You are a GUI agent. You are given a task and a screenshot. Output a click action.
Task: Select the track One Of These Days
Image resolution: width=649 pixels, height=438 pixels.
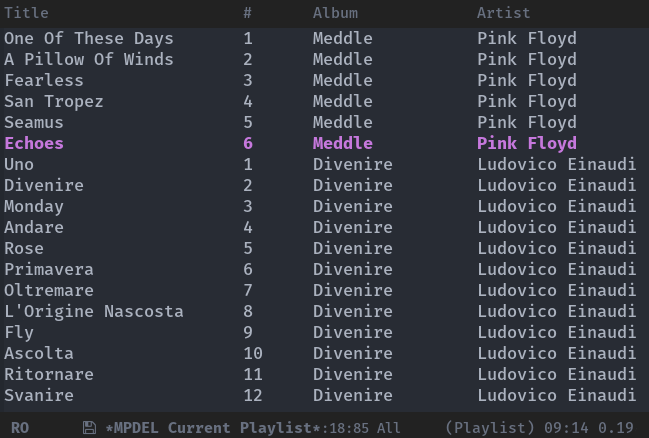89,38
